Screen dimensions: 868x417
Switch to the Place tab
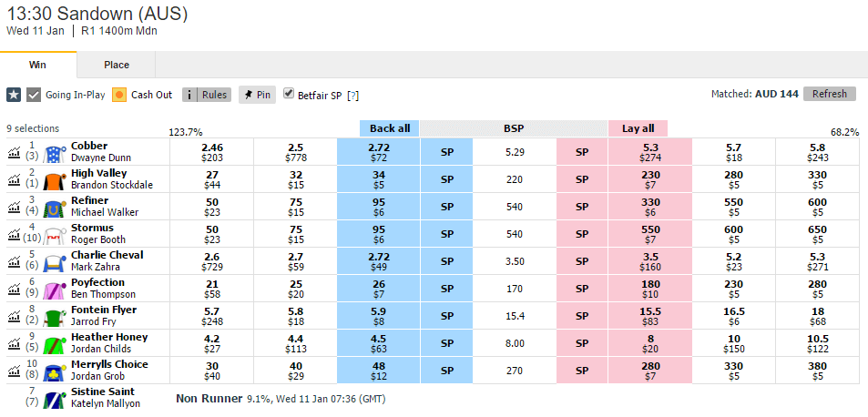coord(117,65)
